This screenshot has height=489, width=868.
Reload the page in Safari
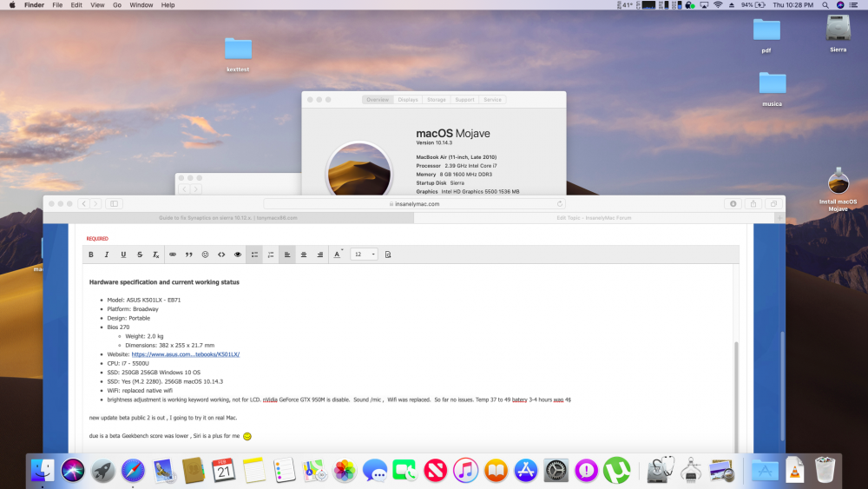point(560,204)
